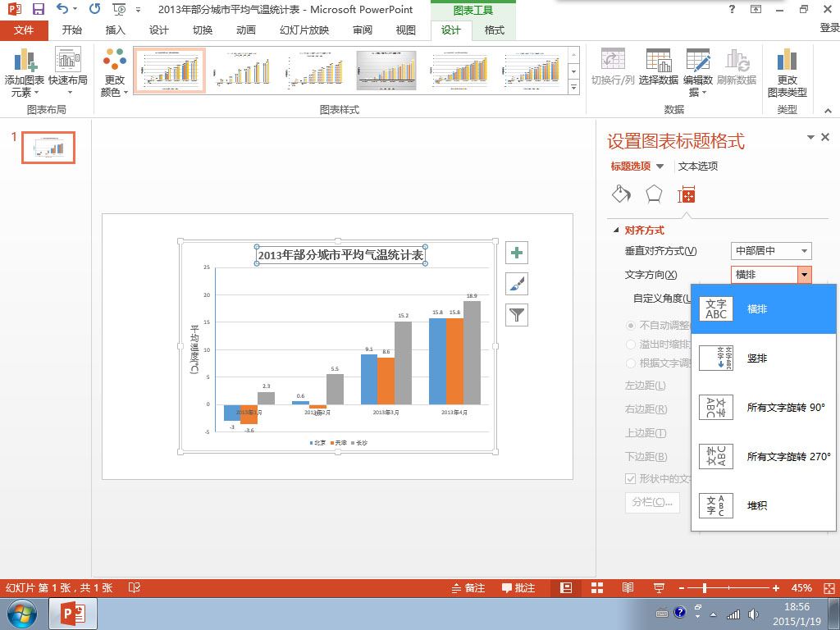This screenshot has height=630, width=840.
Task: Click zoom percentage 45%
Action: [x=801, y=588]
